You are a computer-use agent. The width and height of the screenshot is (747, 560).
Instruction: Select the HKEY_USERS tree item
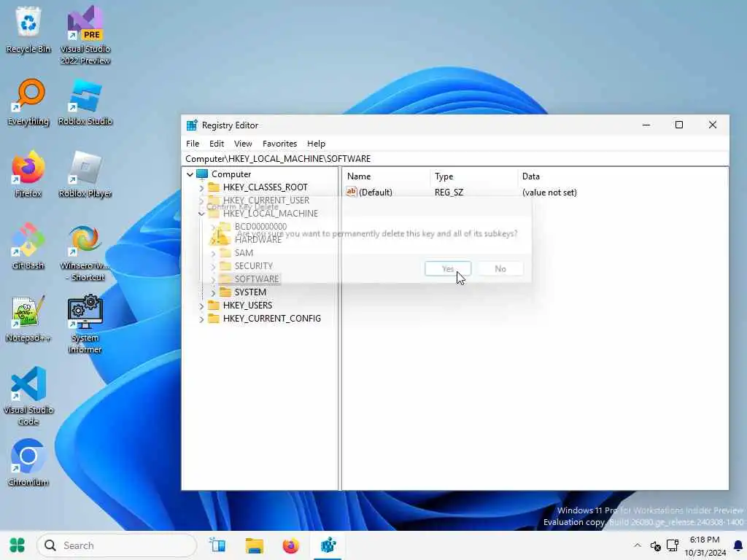click(247, 306)
